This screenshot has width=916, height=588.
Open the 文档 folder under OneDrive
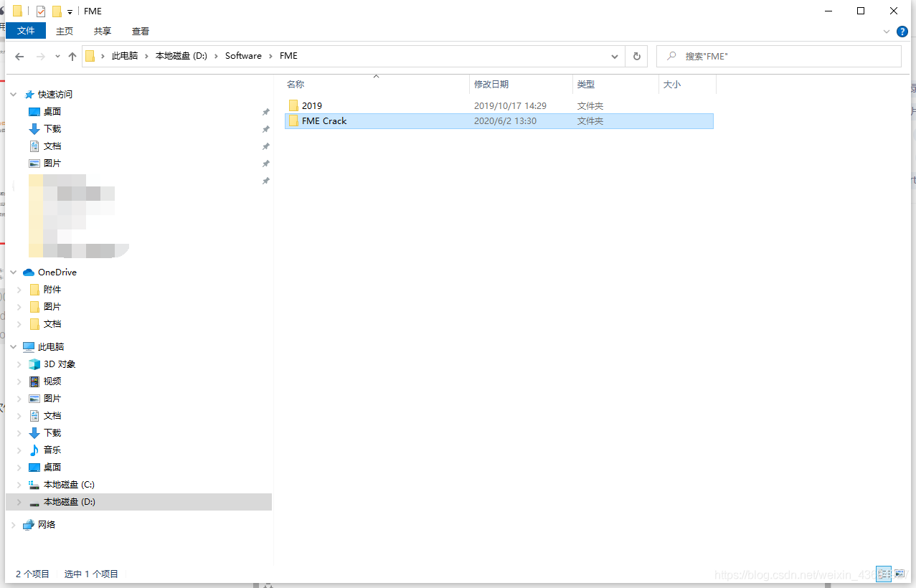[52, 324]
